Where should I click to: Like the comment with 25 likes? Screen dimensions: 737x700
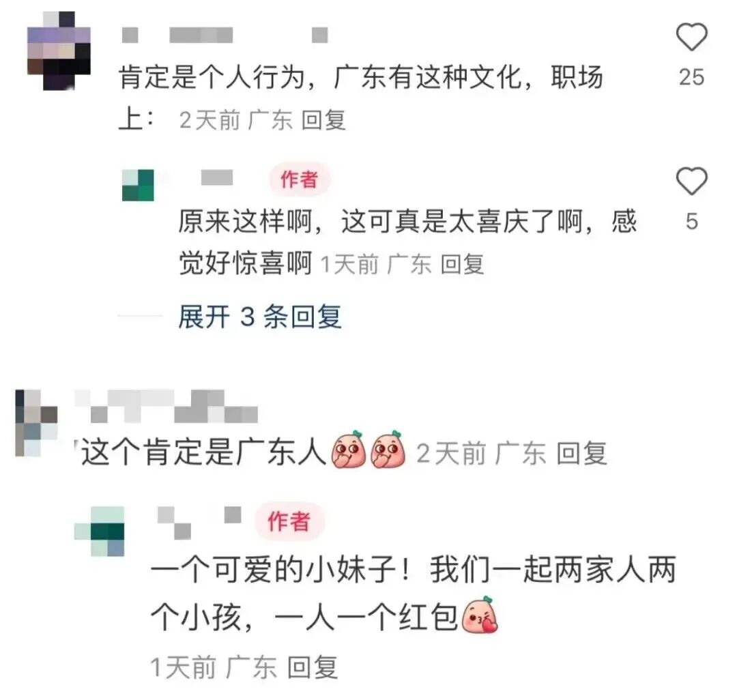(x=691, y=37)
